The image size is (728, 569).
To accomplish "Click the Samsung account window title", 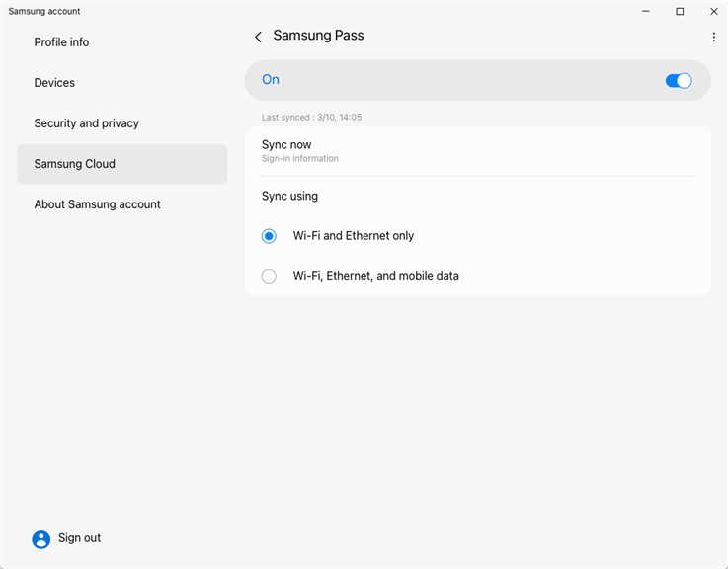I will coord(44,12).
